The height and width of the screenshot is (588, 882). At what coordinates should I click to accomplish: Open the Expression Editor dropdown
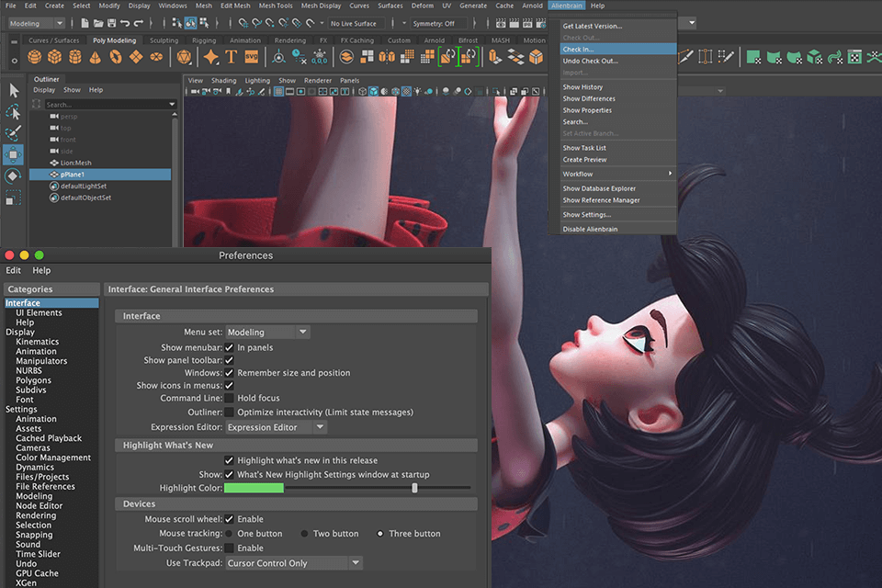[276, 427]
